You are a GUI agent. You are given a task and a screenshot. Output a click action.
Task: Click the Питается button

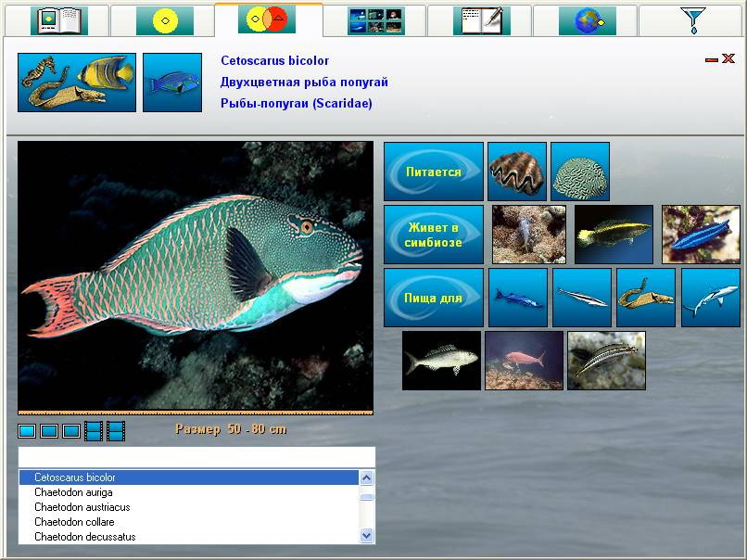[434, 172]
